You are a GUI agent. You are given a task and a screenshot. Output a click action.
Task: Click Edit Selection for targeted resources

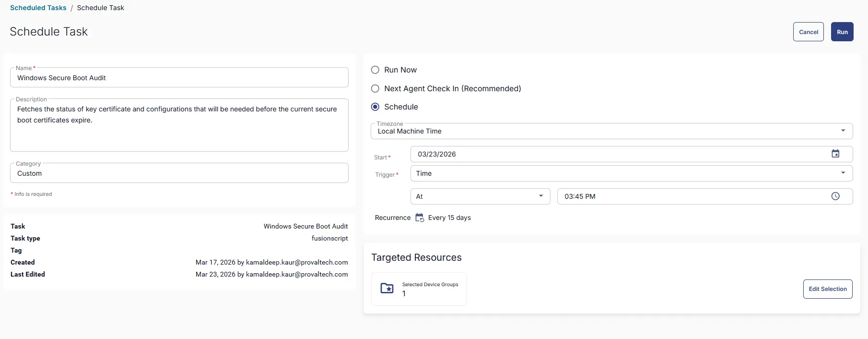(827, 289)
